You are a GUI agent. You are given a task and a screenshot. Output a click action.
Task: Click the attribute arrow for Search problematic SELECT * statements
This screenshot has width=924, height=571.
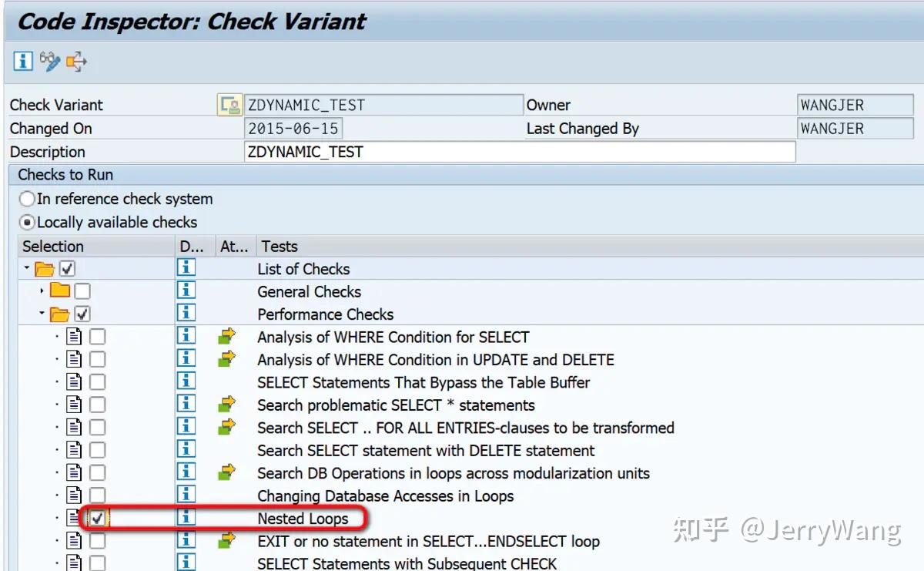click(228, 405)
